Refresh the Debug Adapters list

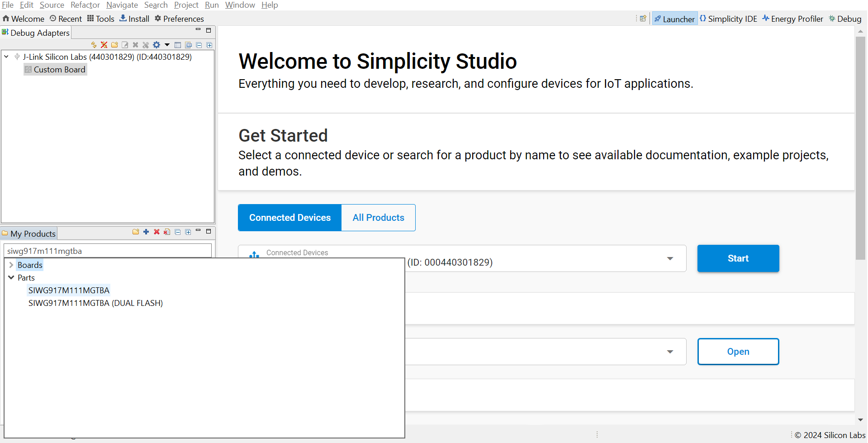(x=94, y=45)
